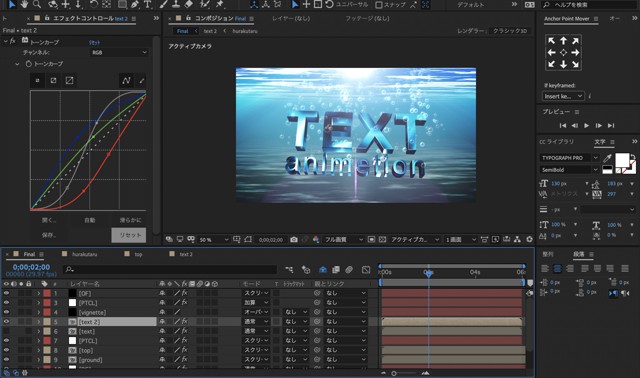Select the Eraser tool
The image size is (640, 378).
tap(189, 4)
